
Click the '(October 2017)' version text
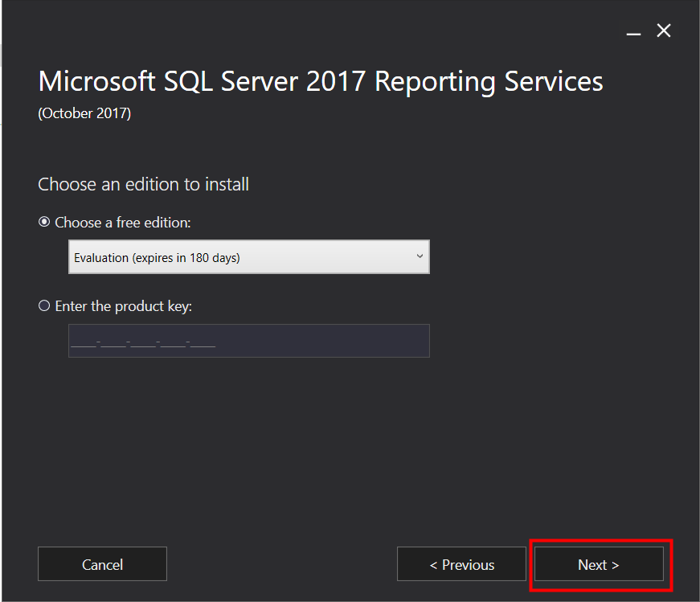pos(84,113)
